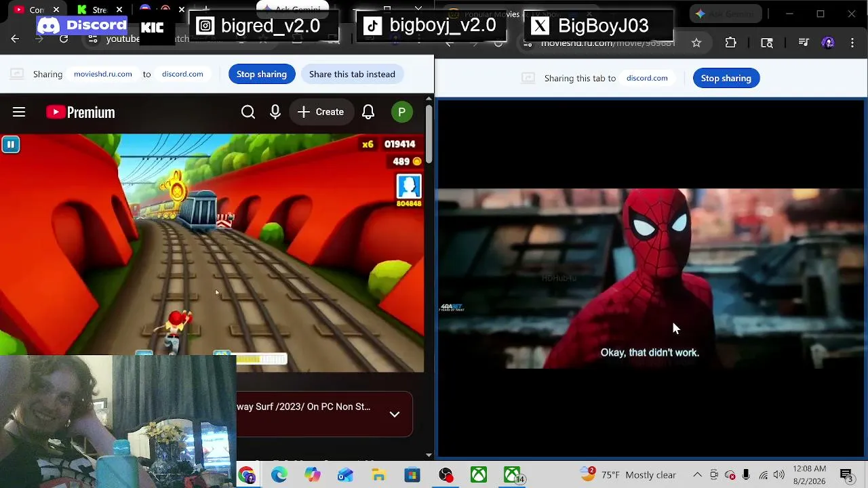The width and height of the screenshot is (868, 488).
Task: Go back in the YouTube browser window
Action: pyautogui.click(x=15, y=39)
